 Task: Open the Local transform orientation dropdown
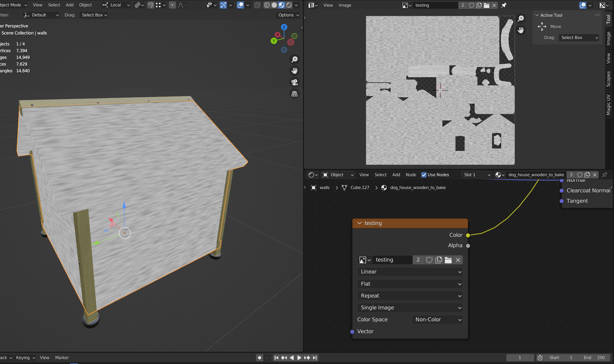[x=116, y=5]
